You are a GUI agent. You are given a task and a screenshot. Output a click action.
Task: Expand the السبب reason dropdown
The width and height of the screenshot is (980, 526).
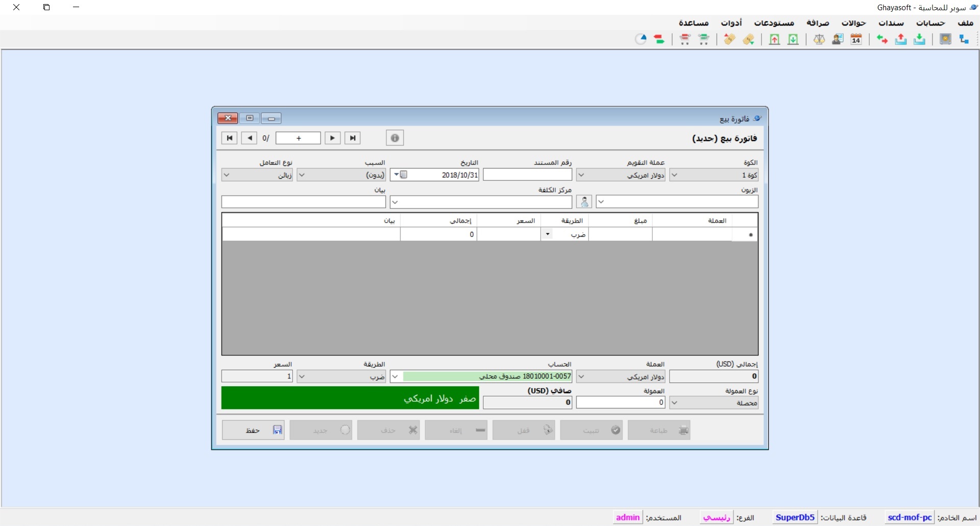pyautogui.click(x=302, y=175)
